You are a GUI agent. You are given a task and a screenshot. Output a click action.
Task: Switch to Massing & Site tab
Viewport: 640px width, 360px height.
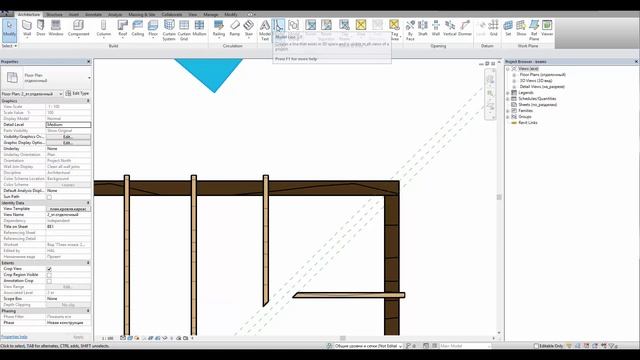[x=142, y=15]
